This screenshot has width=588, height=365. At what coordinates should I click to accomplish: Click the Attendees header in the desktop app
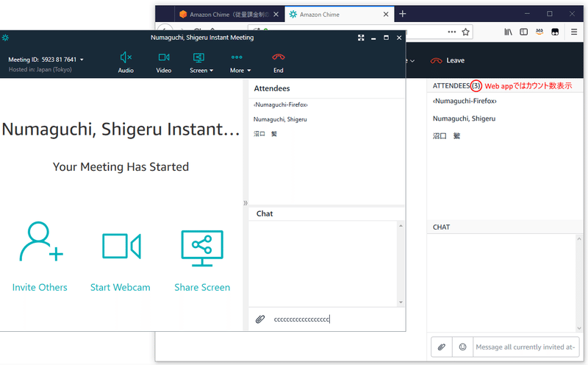(272, 88)
